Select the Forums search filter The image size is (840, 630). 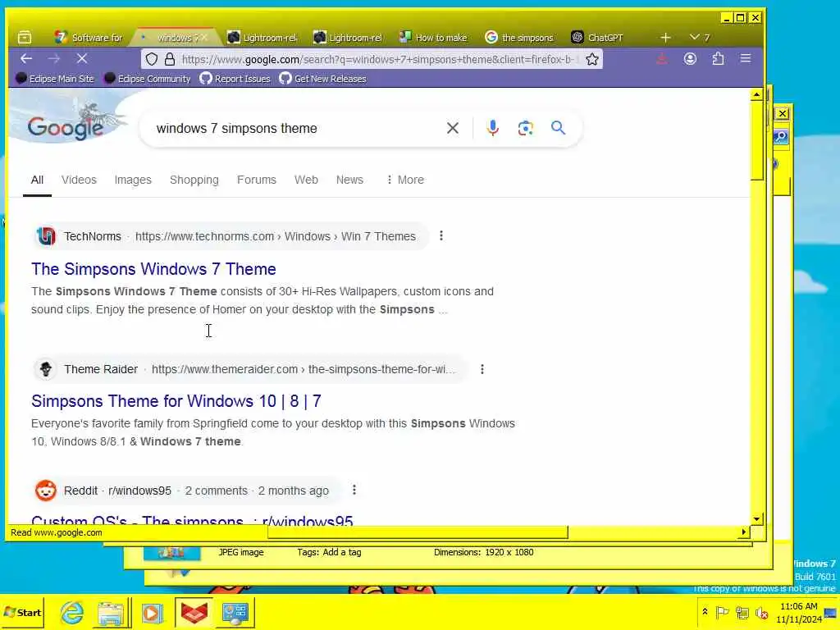tap(257, 180)
